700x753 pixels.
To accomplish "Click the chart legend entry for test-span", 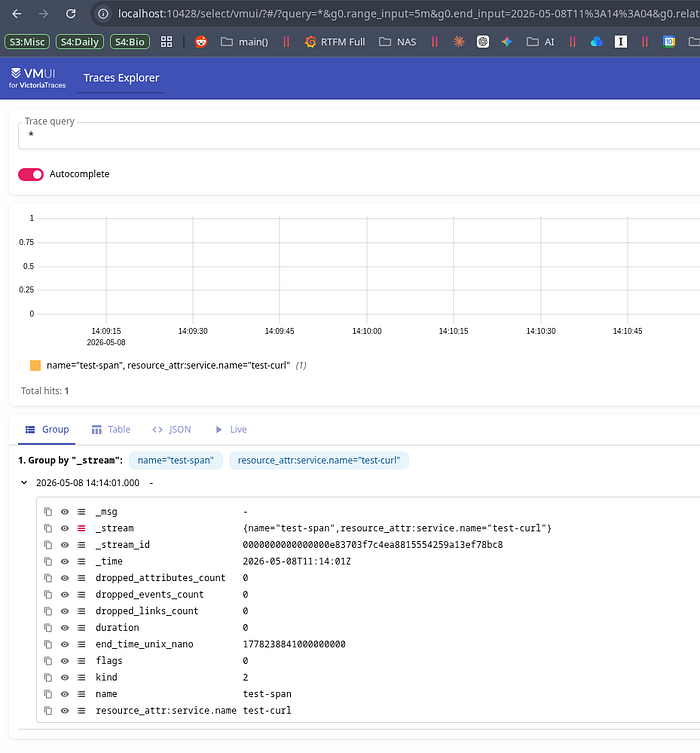I will [x=168, y=365].
